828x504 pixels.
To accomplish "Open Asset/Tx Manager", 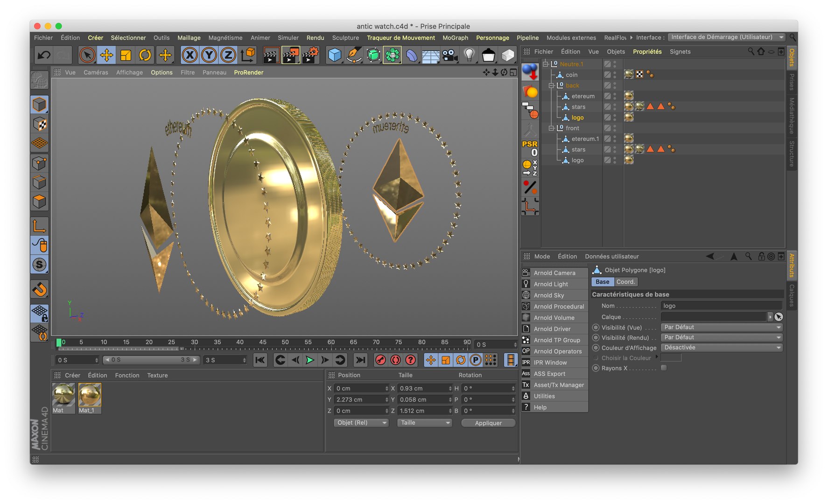I will tap(554, 385).
